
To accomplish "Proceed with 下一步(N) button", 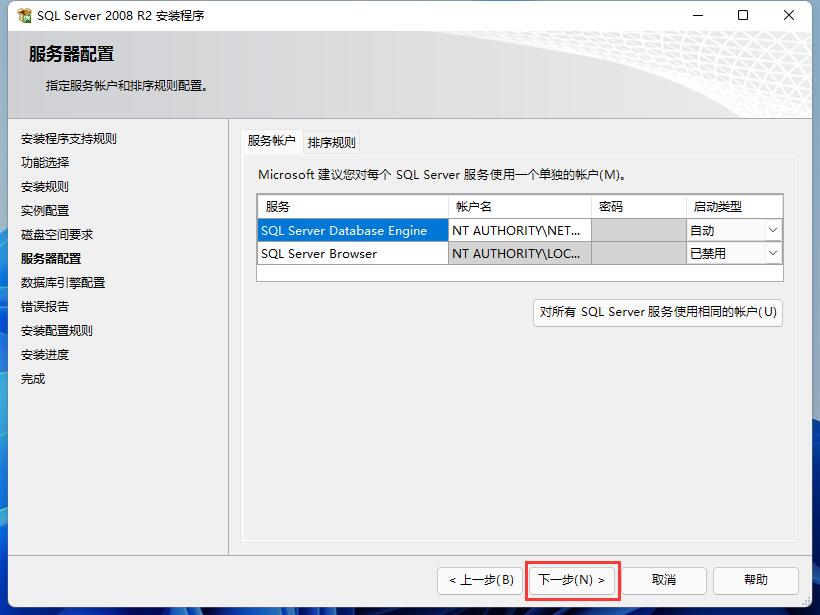I will point(572,580).
